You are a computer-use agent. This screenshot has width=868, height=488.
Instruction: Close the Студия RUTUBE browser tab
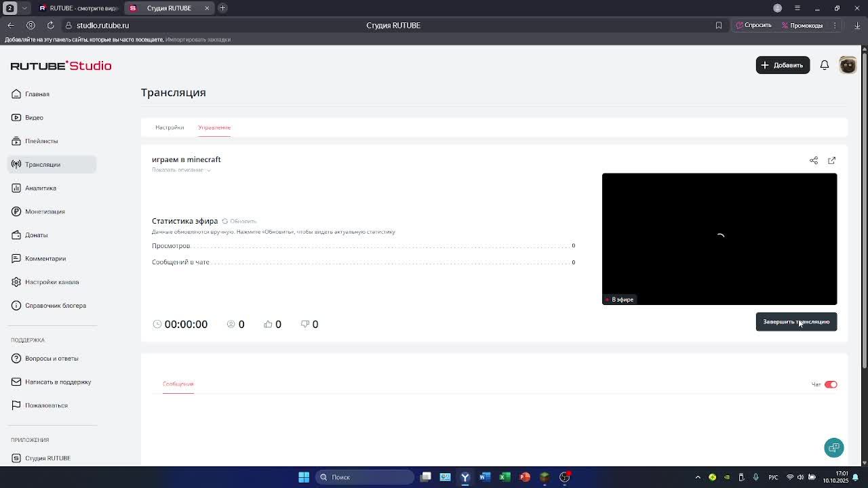[207, 8]
